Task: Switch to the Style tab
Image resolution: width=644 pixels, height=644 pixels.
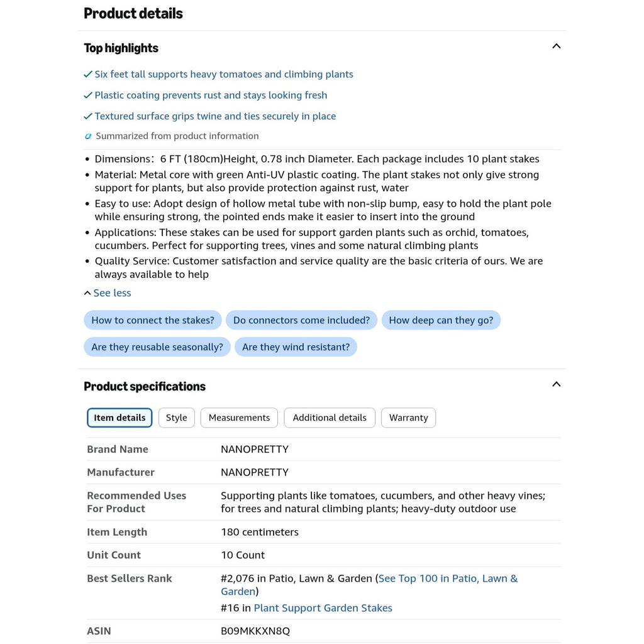Action: [x=177, y=418]
